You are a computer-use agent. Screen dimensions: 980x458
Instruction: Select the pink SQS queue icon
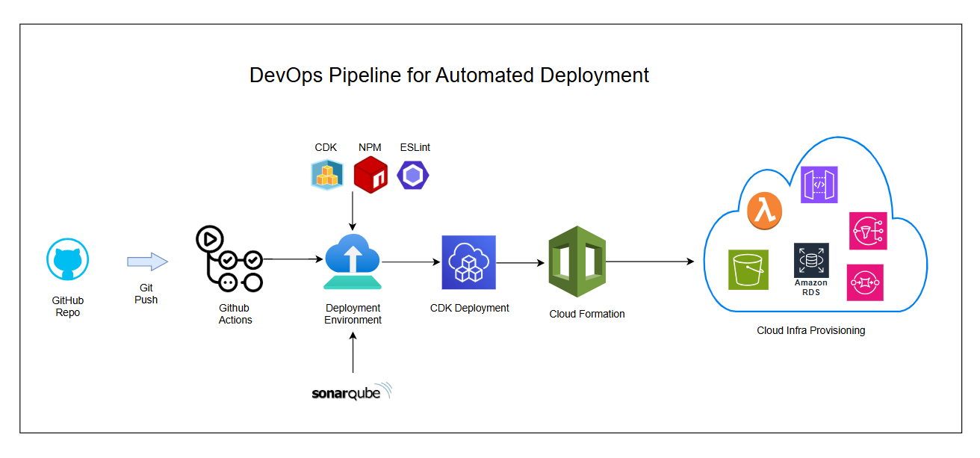click(x=865, y=282)
